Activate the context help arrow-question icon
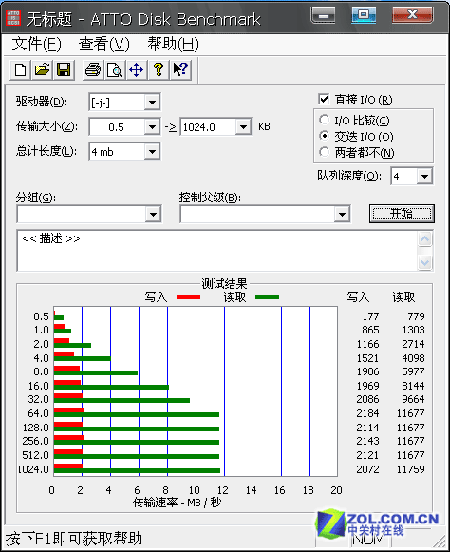This screenshot has width=450, height=552. click(x=181, y=70)
